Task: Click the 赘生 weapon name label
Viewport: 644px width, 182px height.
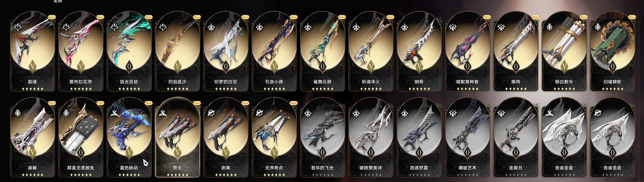Action: [178, 168]
